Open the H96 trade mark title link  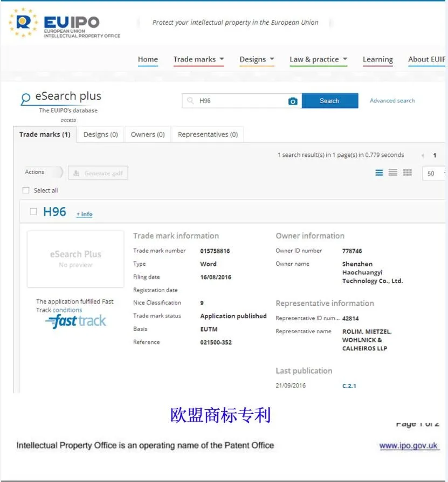point(54,212)
